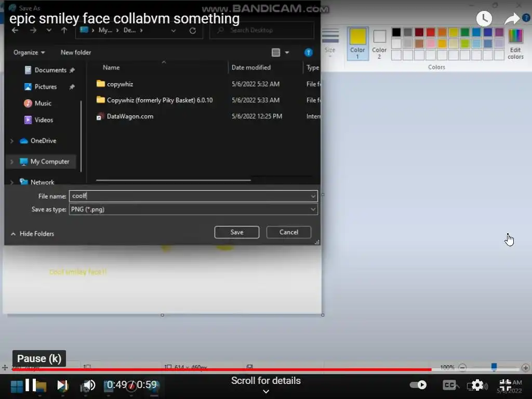The image size is (532, 399).
Task: Select Copywhiz (formerly Piky Basket) 6.0.10 folder
Action: tap(155, 100)
